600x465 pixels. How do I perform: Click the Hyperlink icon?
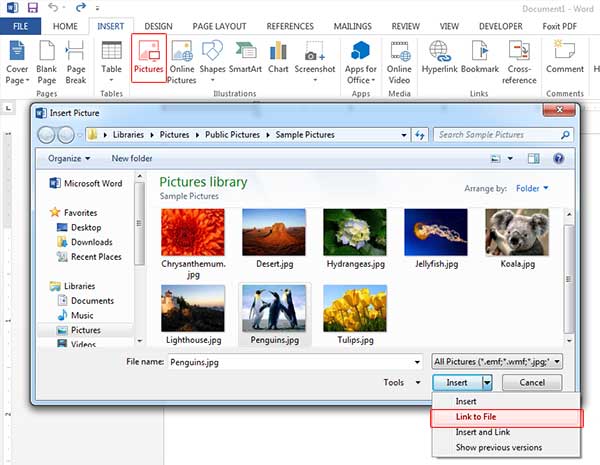pos(438,58)
